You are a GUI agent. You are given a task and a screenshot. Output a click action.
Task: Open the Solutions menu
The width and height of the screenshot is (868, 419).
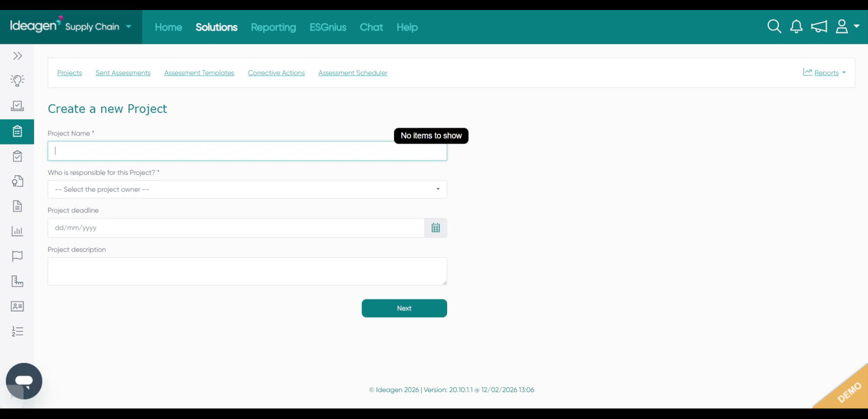tap(217, 27)
